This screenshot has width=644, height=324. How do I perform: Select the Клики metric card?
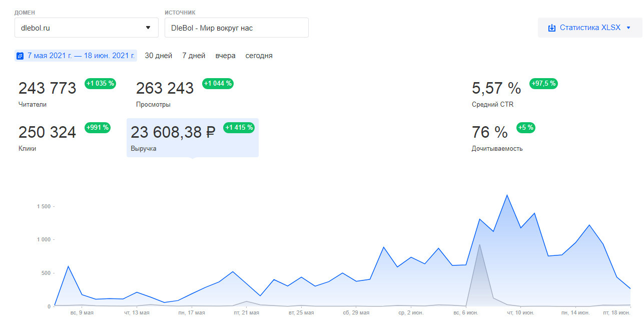[47, 137]
